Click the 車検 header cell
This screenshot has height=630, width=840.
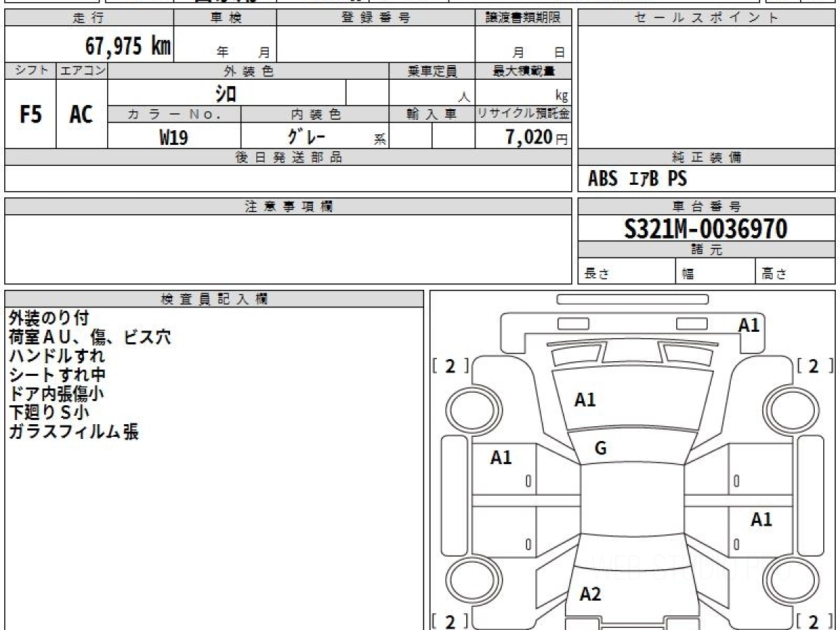(225, 18)
